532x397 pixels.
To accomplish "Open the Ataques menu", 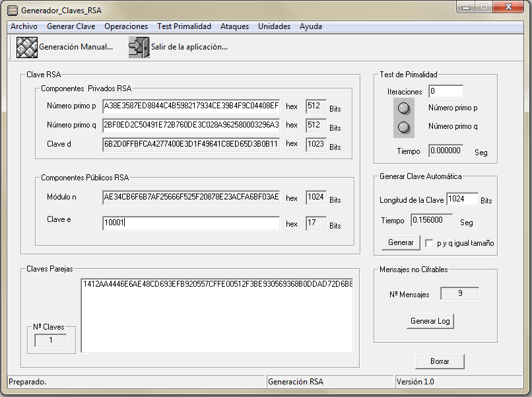I will tap(234, 26).
